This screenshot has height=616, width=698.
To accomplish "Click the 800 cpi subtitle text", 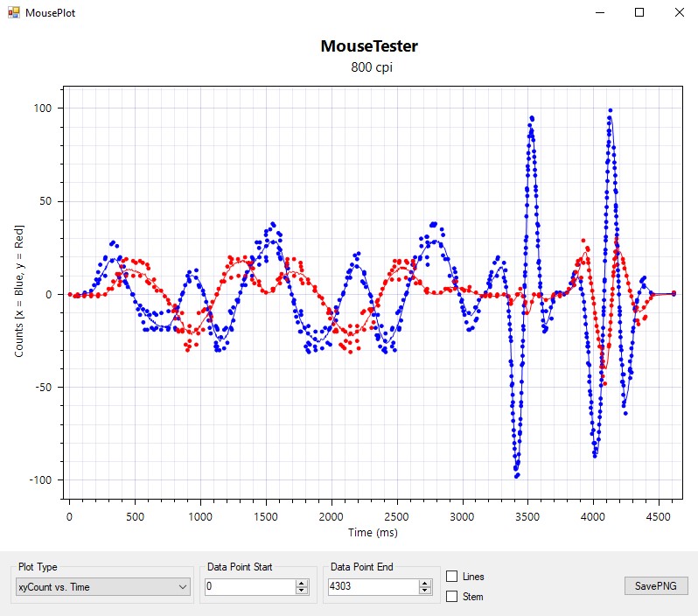I will pyautogui.click(x=369, y=66).
